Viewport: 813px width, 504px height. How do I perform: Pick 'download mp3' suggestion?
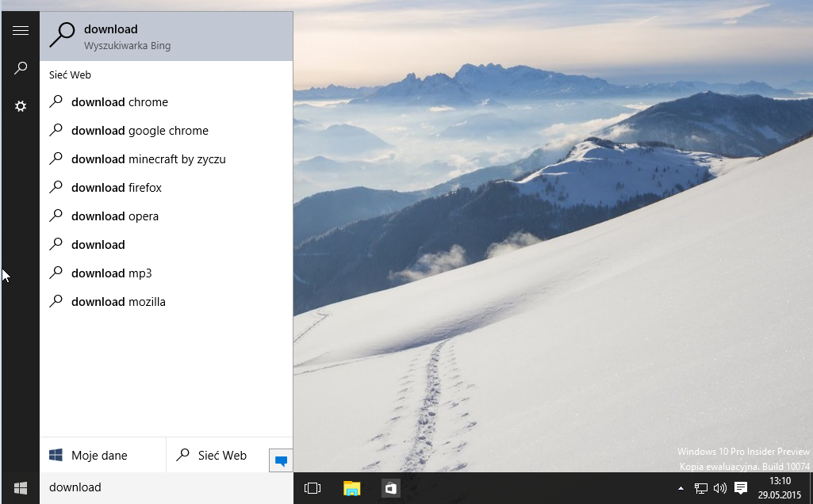point(167,273)
